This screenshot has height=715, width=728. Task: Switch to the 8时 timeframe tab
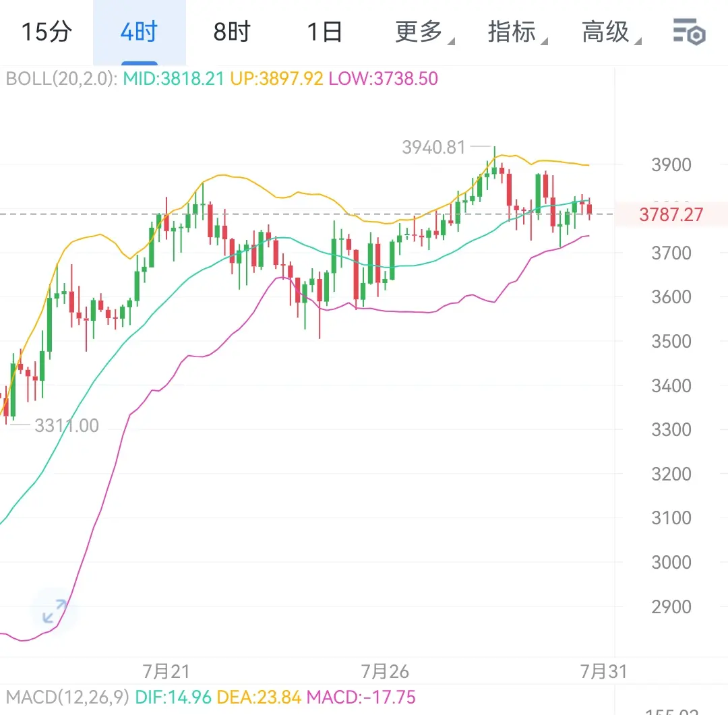(232, 32)
